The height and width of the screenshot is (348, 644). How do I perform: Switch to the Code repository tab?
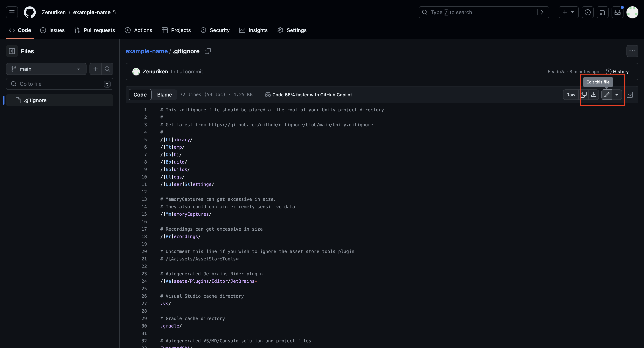coord(20,30)
